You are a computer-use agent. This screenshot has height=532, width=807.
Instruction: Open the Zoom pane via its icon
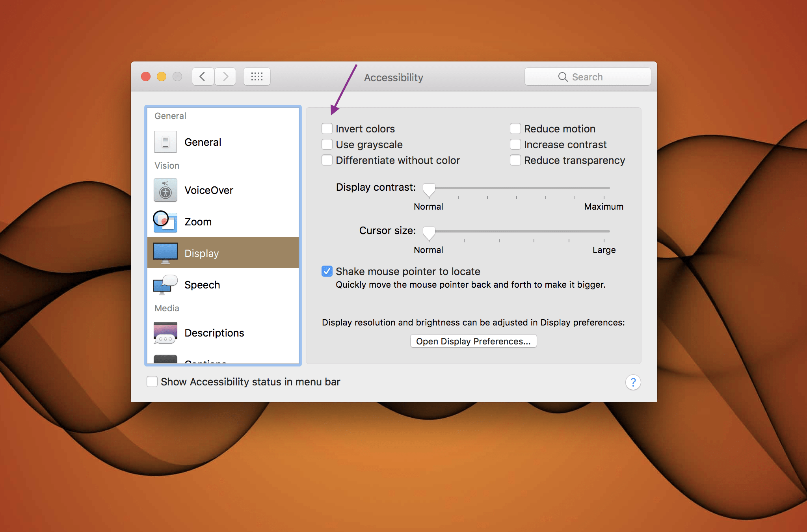click(x=165, y=221)
